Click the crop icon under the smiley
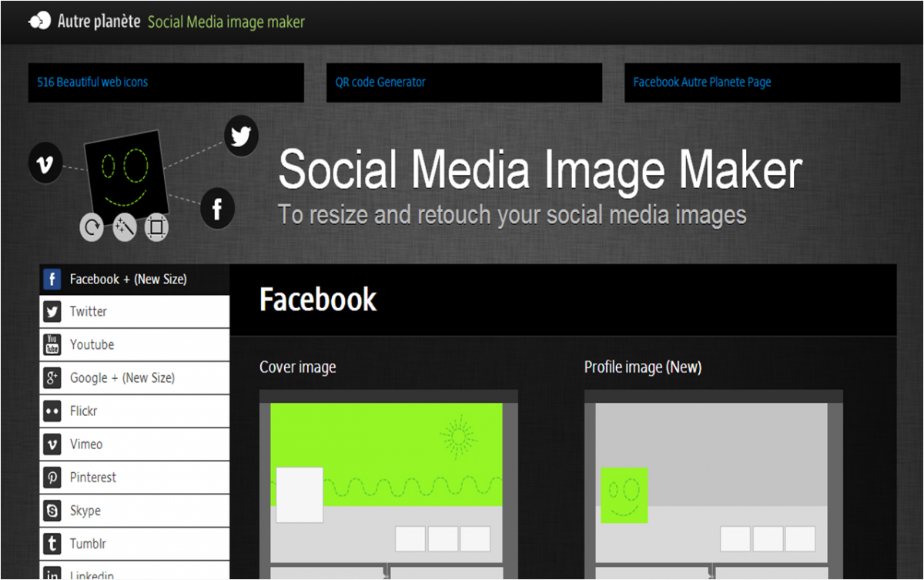924x580 pixels. [x=156, y=228]
